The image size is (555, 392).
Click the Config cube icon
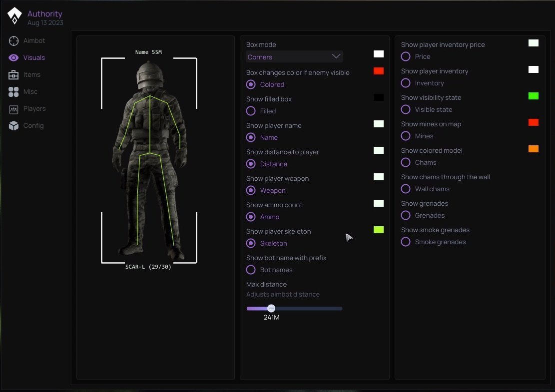point(14,126)
